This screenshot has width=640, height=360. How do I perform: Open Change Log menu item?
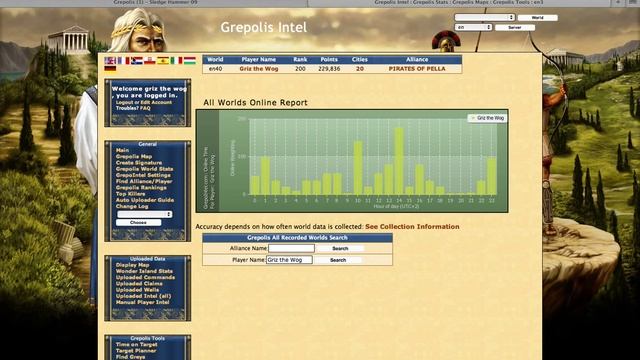[x=132, y=207]
